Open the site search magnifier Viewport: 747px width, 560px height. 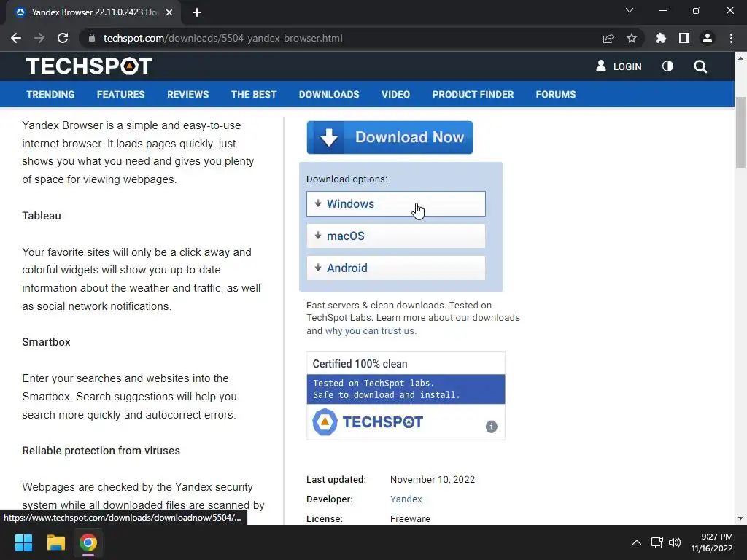pos(700,66)
